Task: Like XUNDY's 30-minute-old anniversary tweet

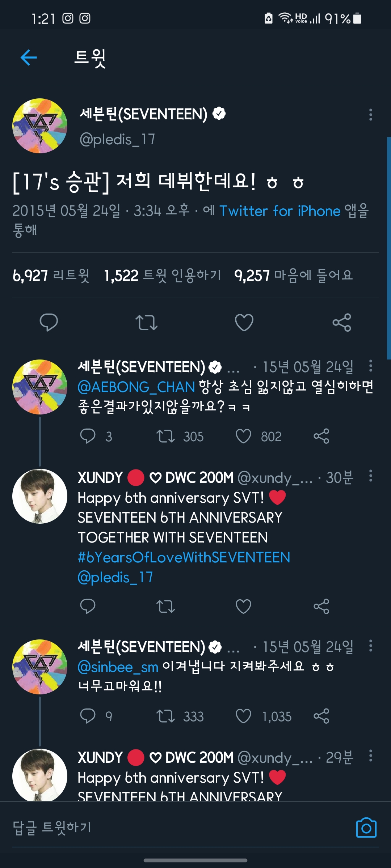Action: 243,607
